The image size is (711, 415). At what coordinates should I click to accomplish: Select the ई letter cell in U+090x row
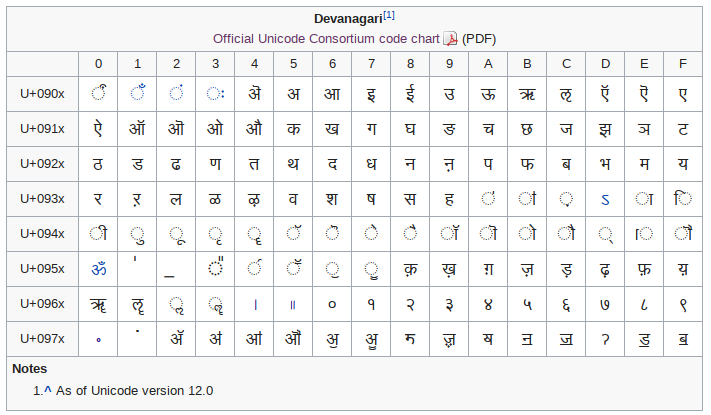click(x=410, y=94)
